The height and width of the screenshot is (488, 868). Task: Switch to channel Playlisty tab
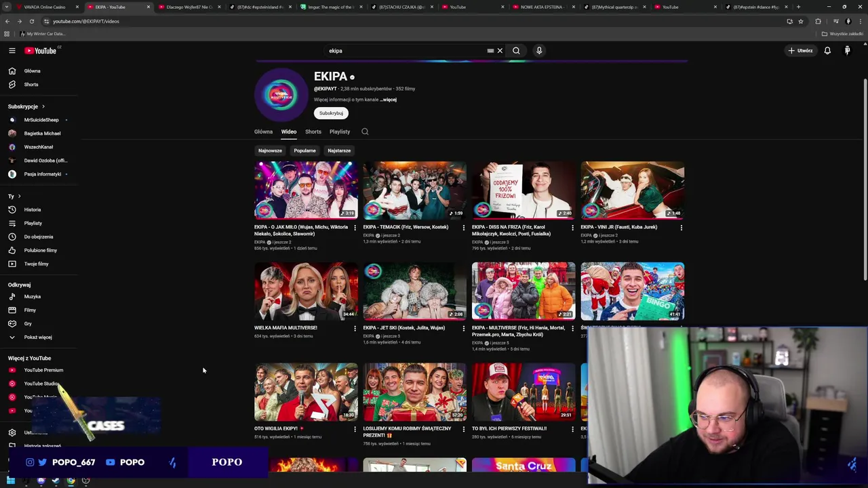pyautogui.click(x=340, y=131)
